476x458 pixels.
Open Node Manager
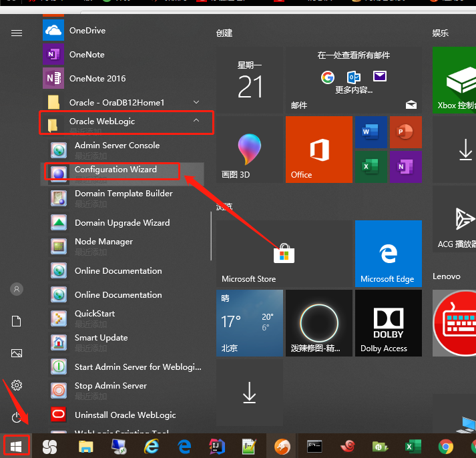(122, 246)
